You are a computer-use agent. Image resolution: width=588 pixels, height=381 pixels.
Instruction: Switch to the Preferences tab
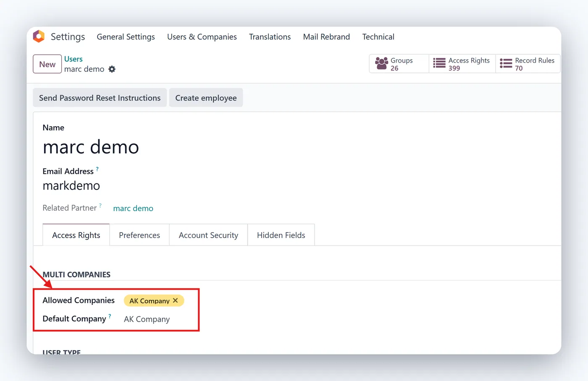tap(139, 235)
